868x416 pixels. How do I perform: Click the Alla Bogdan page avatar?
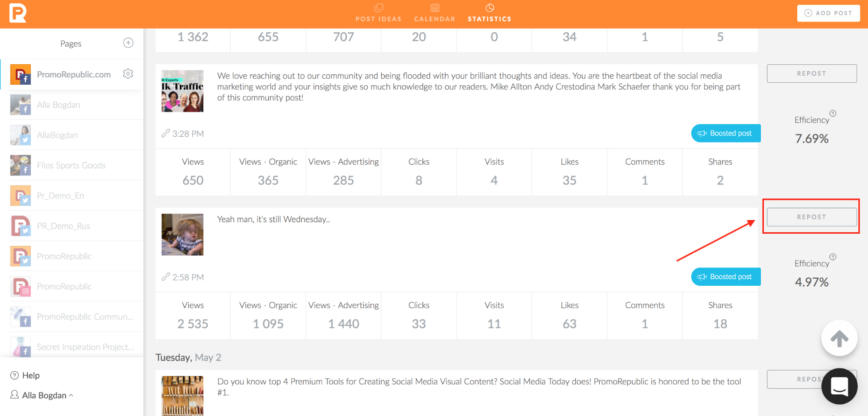(x=20, y=105)
